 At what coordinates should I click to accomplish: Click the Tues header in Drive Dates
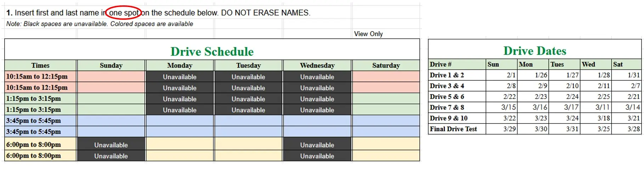coord(557,64)
